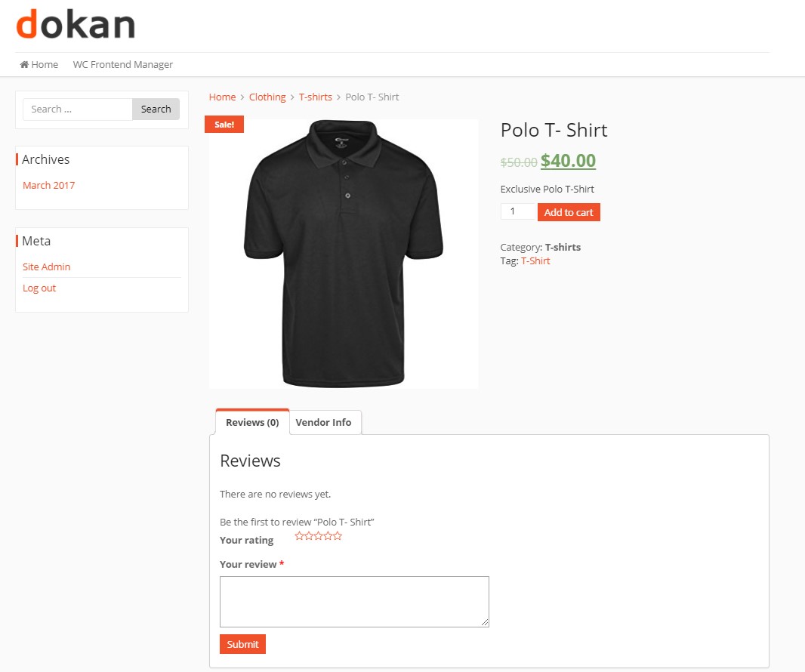Click the dokan logo
The image size is (805, 672).
point(76,24)
